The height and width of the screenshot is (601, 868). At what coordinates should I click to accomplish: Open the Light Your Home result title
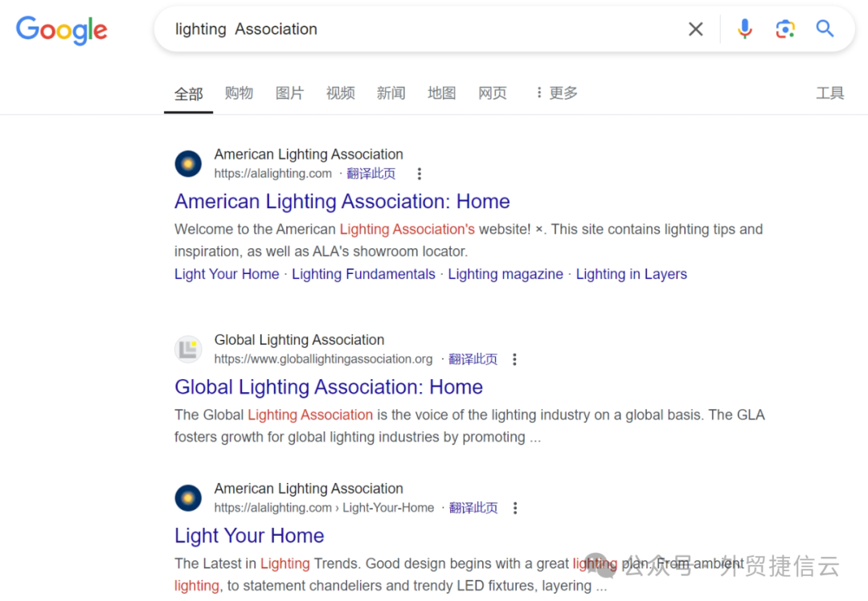[x=249, y=536]
